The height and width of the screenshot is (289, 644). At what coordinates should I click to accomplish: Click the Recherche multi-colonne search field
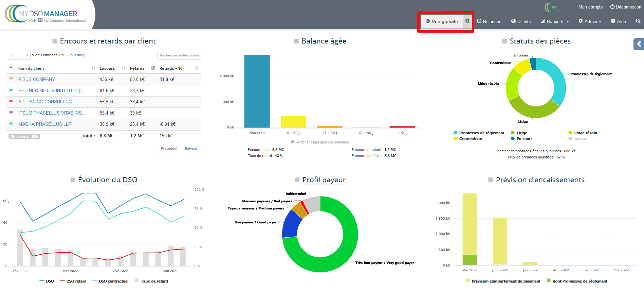(179, 55)
